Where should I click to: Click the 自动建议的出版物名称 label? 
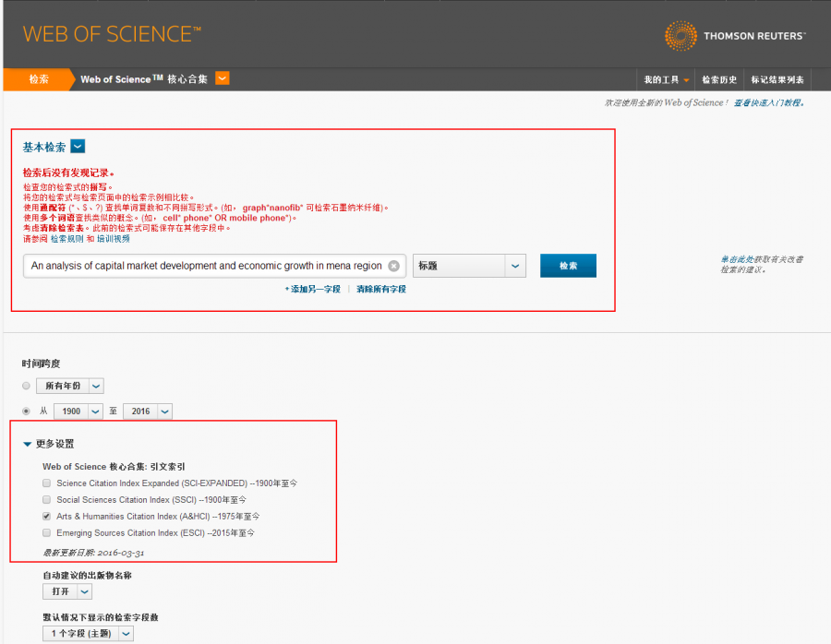click(x=87, y=575)
